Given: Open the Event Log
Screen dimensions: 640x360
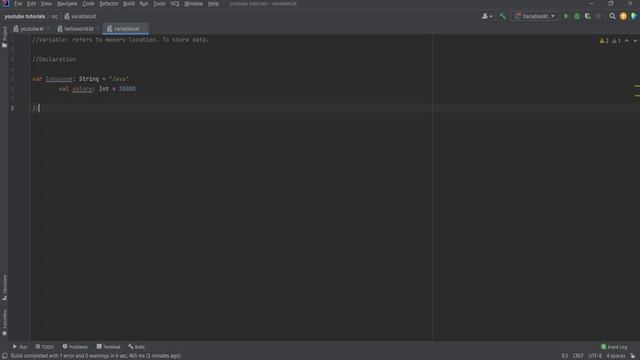Looking at the screenshot, I should (614, 347).
